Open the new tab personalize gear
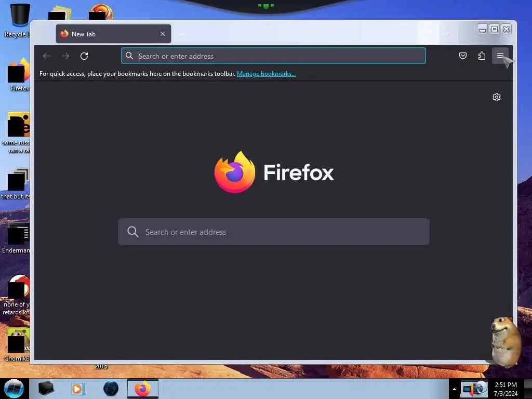 coord(496,97)
